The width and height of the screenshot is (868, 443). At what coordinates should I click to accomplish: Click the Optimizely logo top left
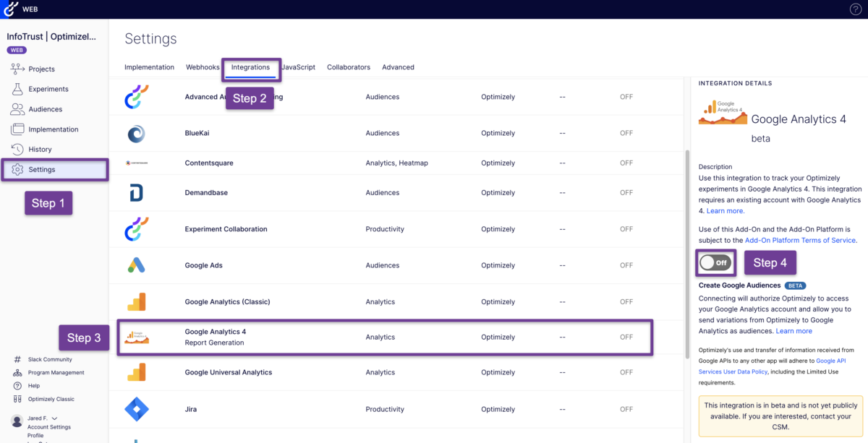(9, 9)
